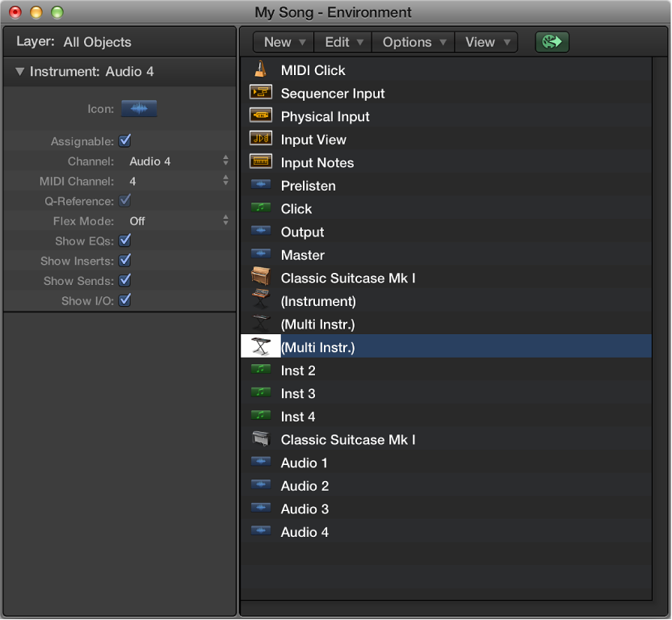Image resolution: width=672 pixels, height=620 pixels.
Task: Click the keyboard stand icon beside selected Multi Instr.
Action: (x=261, y=346)
